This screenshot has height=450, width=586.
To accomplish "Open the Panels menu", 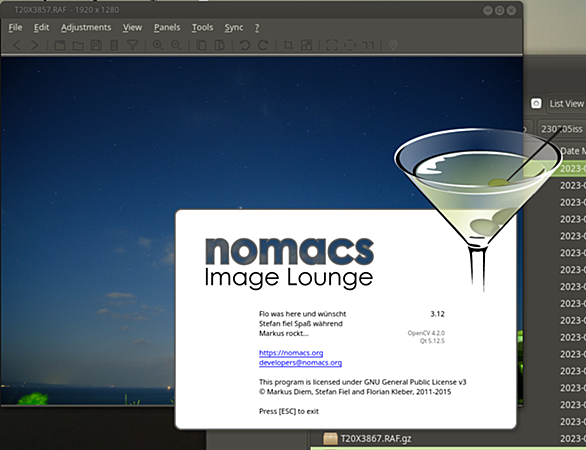I will [167, 28].
